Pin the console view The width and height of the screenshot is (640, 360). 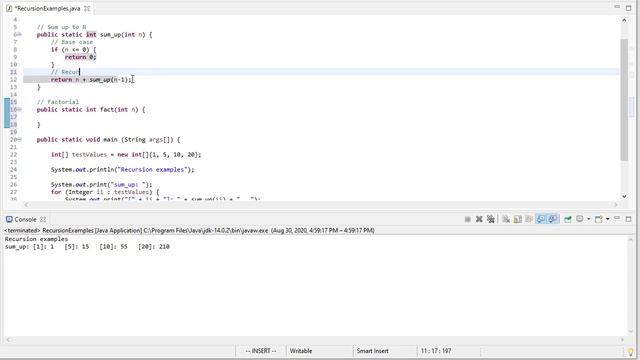568,219
